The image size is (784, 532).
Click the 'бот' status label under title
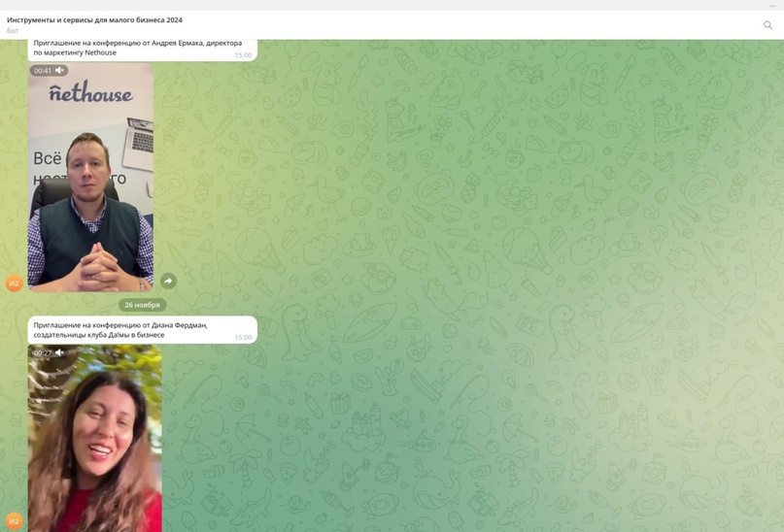pos(13,31)
